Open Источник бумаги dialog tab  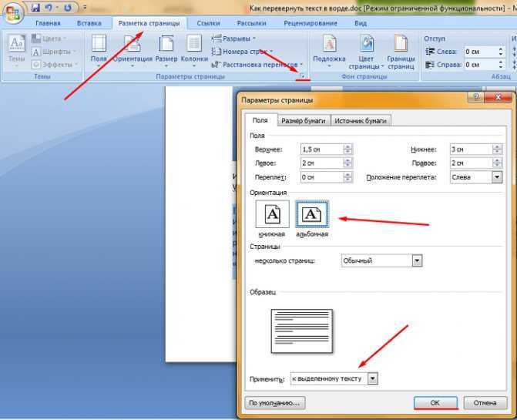[x=361, y=121]
